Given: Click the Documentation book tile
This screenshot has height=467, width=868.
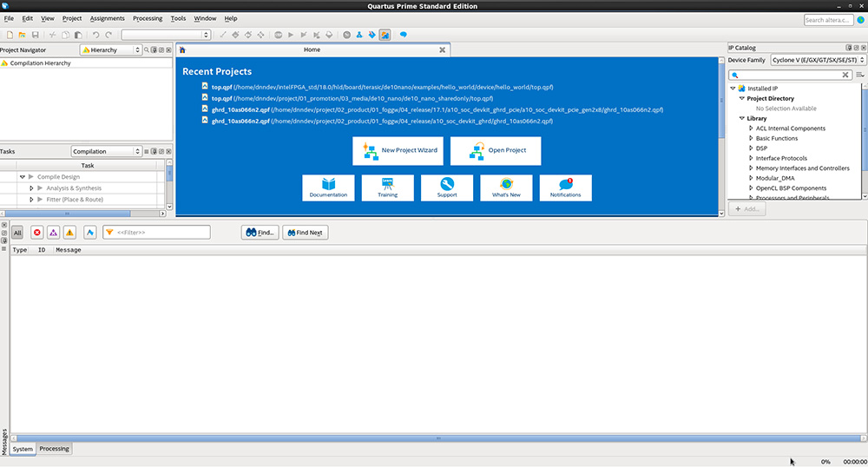Looking at the screenshot, I should (x=328, y=188).
